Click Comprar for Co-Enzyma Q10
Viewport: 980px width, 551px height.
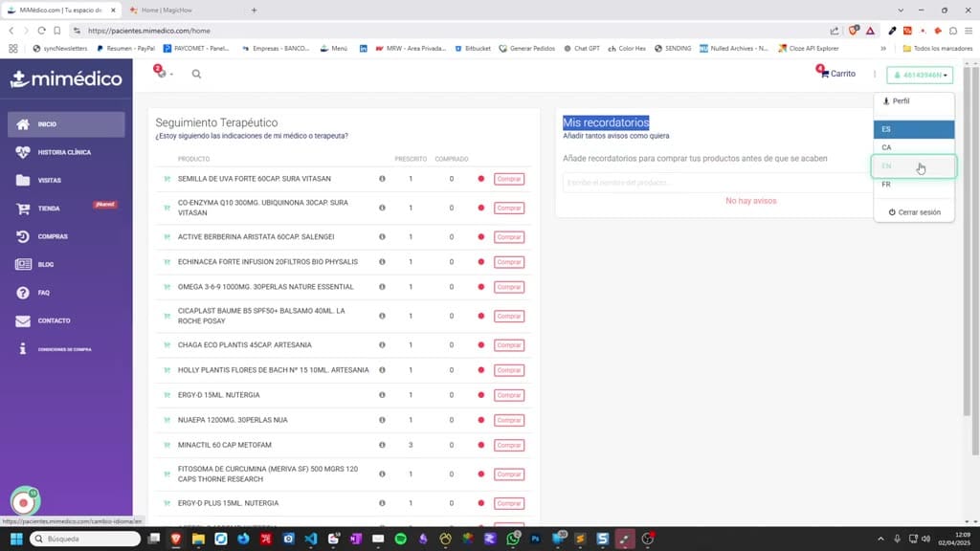509,208
